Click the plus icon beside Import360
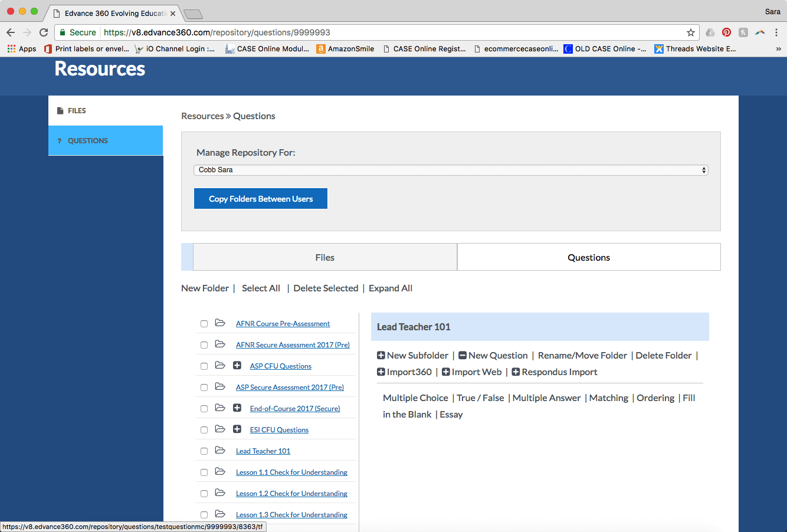 click(x=381, y=372)
